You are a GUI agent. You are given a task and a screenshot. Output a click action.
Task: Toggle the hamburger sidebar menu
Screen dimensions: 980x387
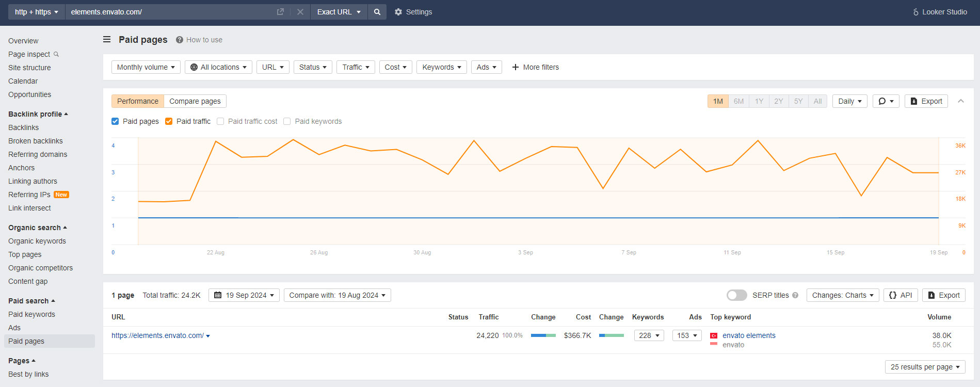(107, 39)
